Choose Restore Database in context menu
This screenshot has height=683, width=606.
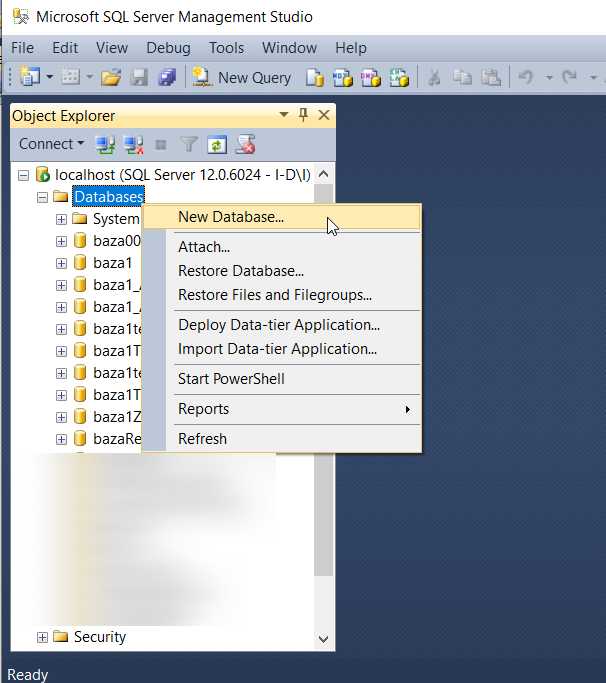(241, 271)
